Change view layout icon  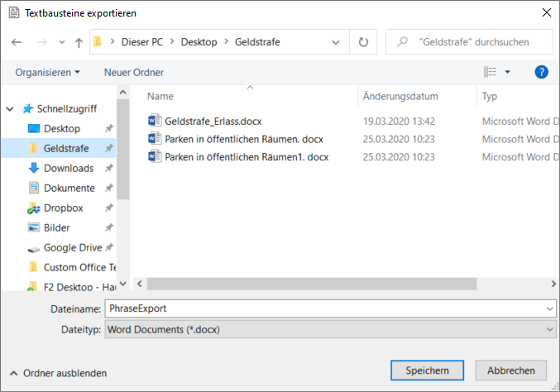491,72
